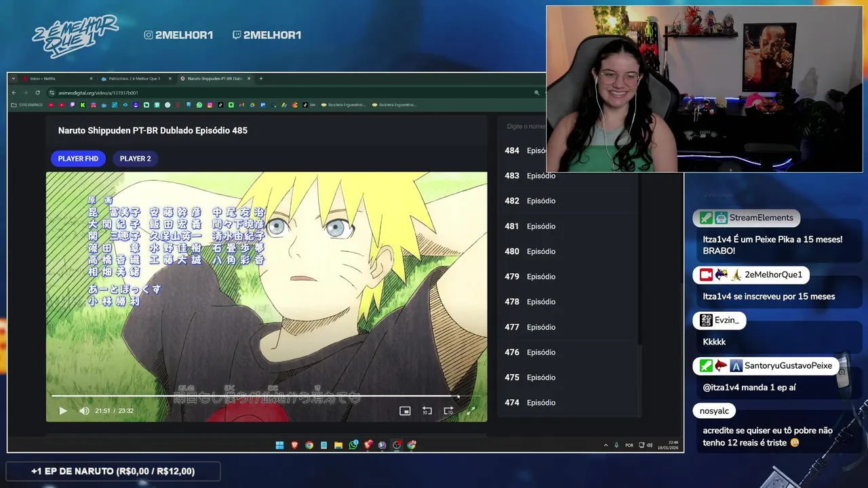Select episode 480 from list
Image resolution: width=868 pixels, height=488 pixels.
coord(568,251)
